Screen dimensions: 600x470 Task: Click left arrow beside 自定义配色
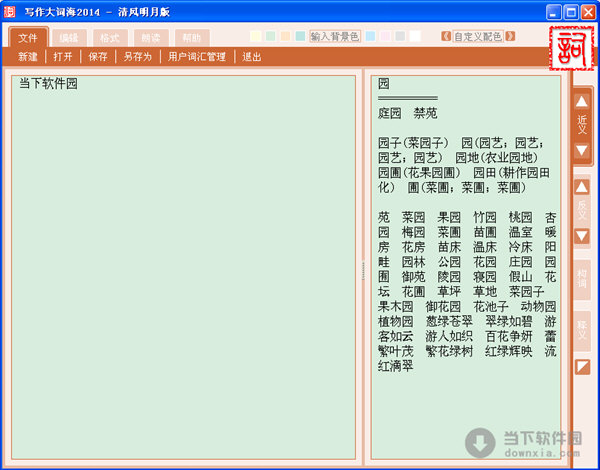(446, 37)
